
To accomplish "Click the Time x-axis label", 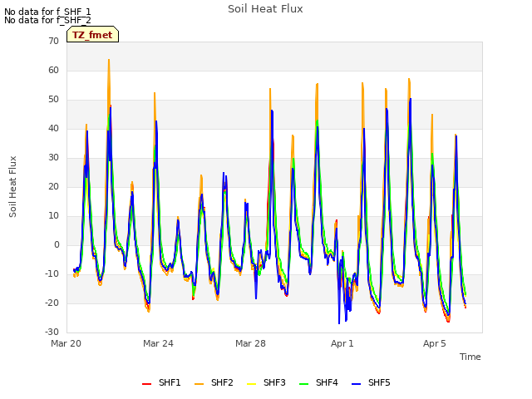I will click(470, 357).
